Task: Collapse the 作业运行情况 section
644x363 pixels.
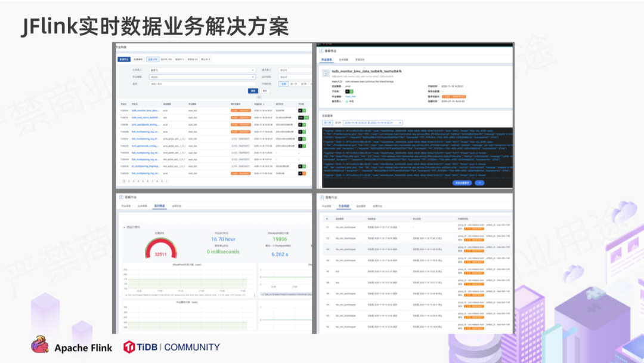Action: pos(125,227)
